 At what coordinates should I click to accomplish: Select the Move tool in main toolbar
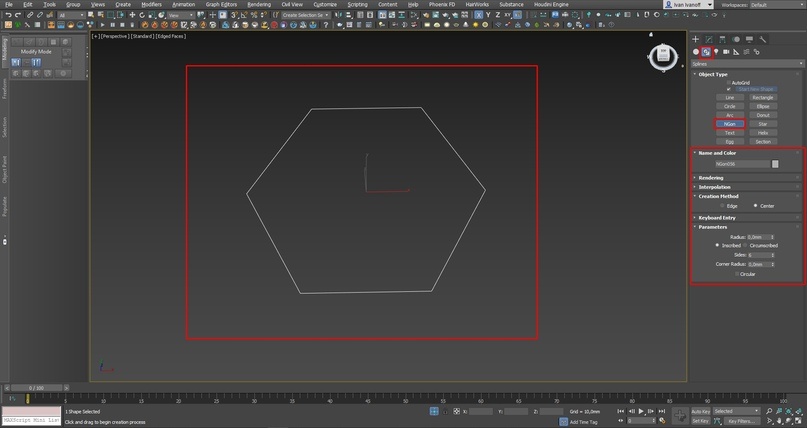(x=132, y=15)
